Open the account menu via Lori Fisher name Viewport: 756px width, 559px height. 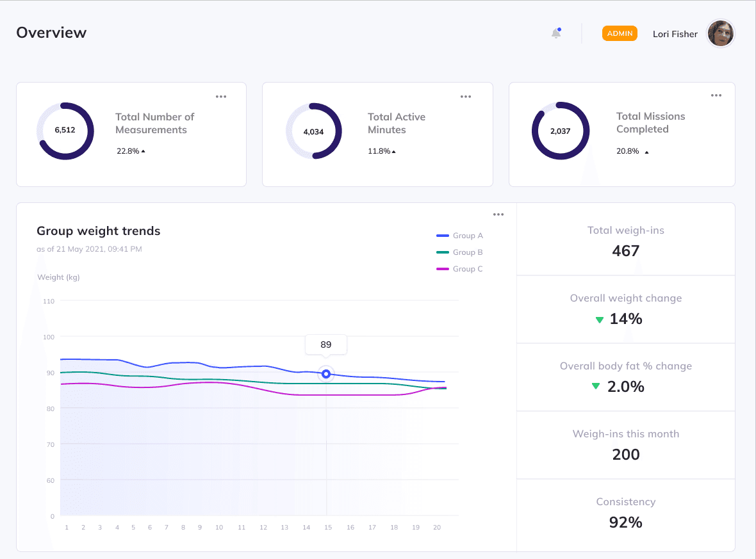(675, 34)
